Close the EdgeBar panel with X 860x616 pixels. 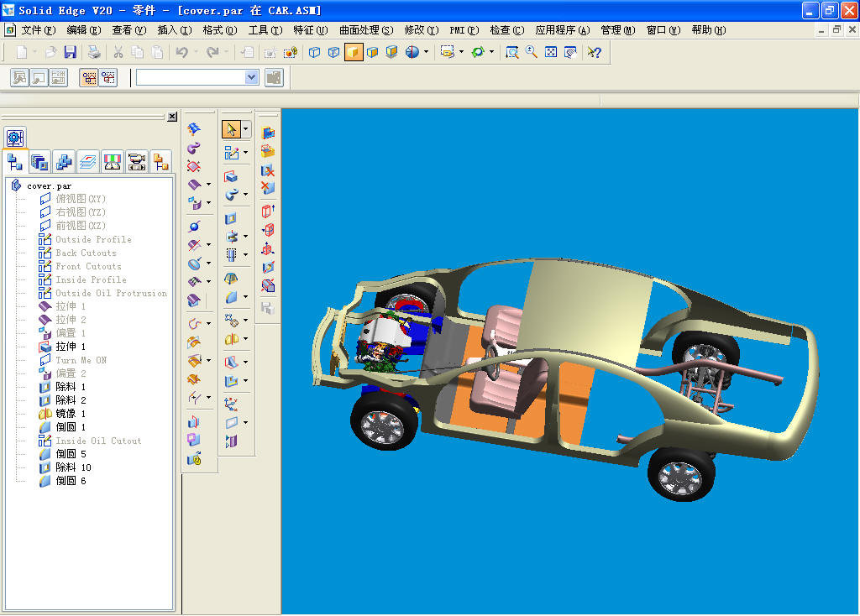coord(172,116)
